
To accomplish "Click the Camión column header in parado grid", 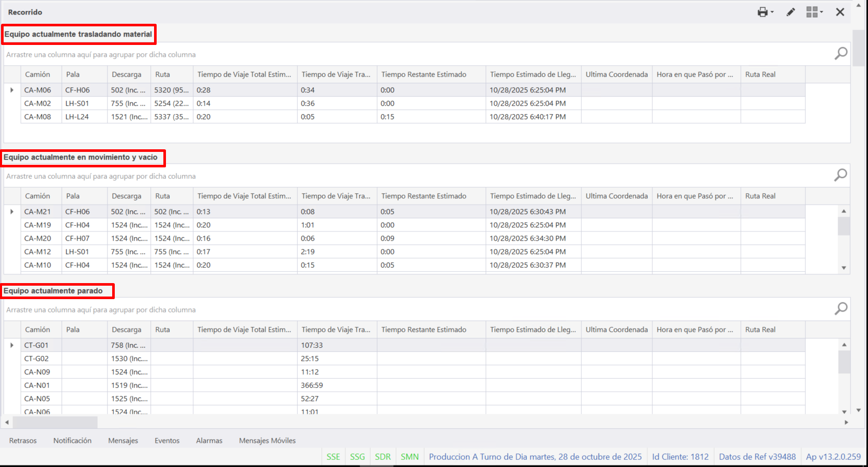I will coord(38,330).
